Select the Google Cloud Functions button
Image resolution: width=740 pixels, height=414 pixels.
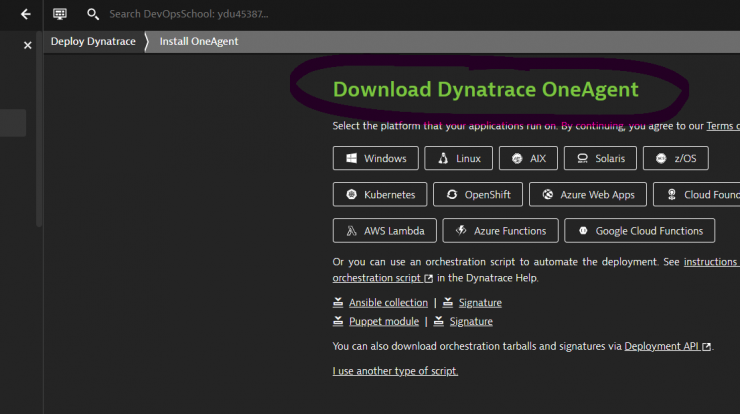[x=639, y=231]
